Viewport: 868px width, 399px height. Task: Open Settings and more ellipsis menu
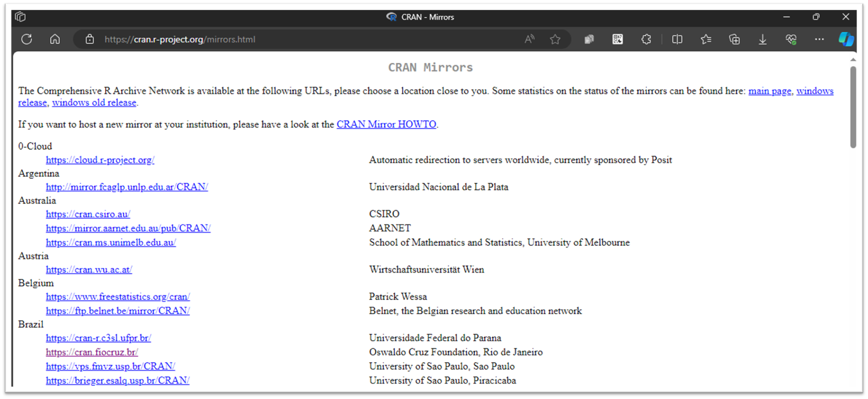click(x=819, y=39)
